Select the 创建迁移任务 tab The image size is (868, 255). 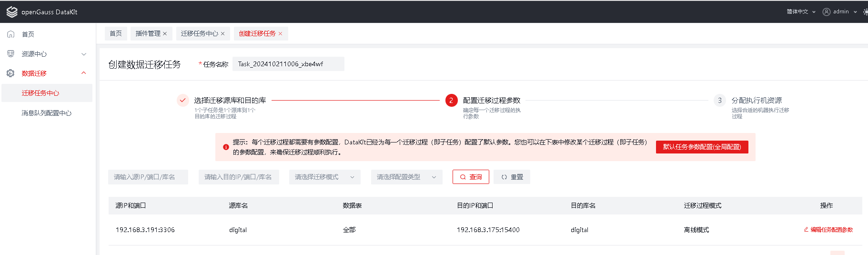pos(257,33)
